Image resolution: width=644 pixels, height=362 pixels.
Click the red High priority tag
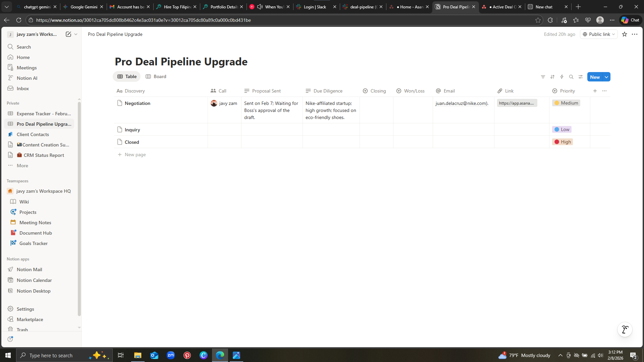562,142
